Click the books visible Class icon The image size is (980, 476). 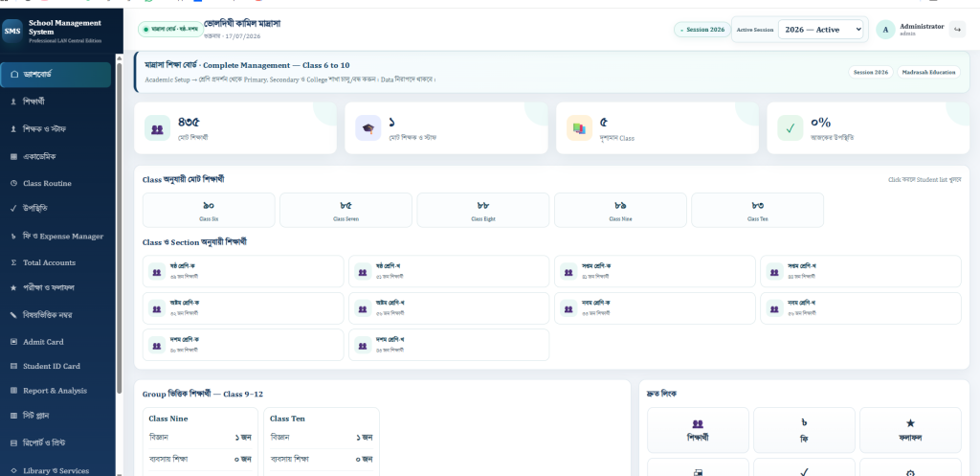(x=579, y=128)
